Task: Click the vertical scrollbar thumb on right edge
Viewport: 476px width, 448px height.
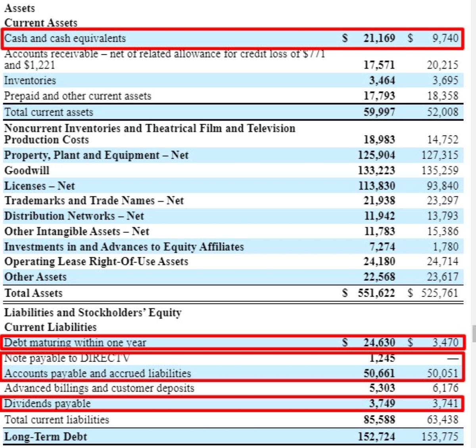Action: (x=474, y=333)
